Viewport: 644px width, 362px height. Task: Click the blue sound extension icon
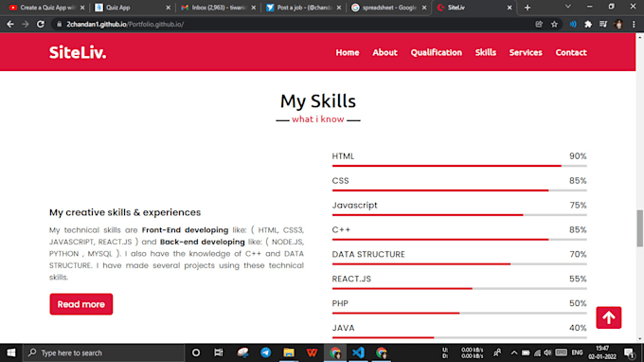(573, 25)
